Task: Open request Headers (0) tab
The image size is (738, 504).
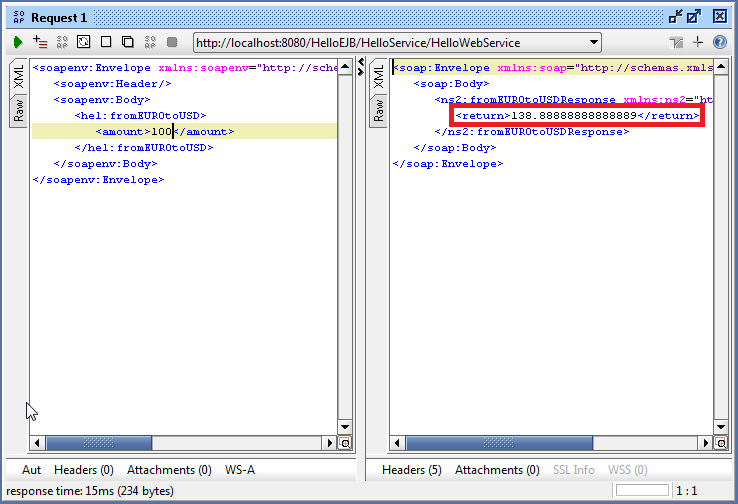Action: click(x=83, y=469)
